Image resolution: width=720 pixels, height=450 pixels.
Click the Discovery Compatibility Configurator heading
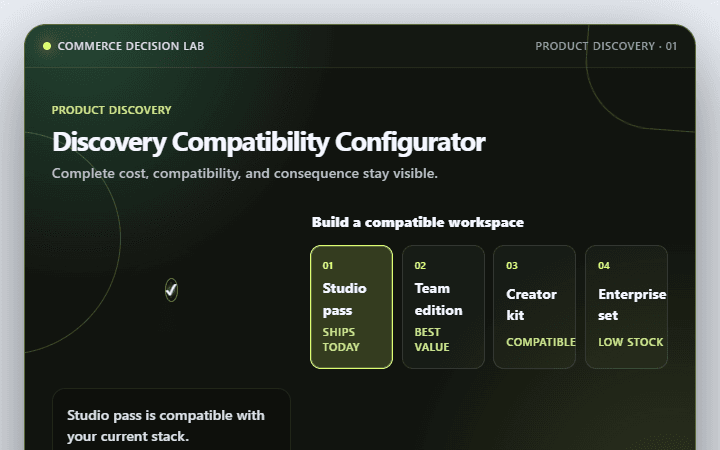pos(269,142)
